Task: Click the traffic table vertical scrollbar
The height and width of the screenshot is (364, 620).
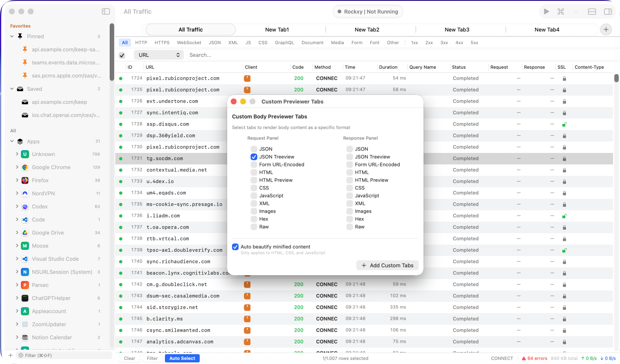Action: (616, 78)
